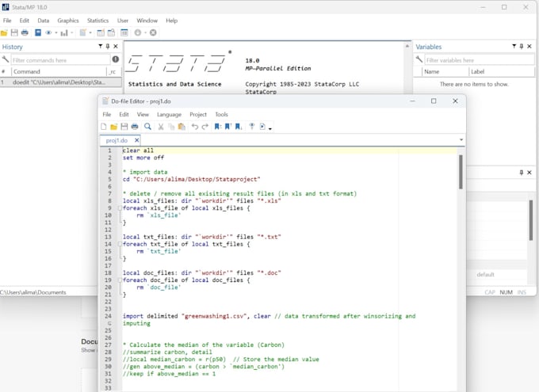
Task: Open Data menu in Stata main window
Action: tap(44, 21)
